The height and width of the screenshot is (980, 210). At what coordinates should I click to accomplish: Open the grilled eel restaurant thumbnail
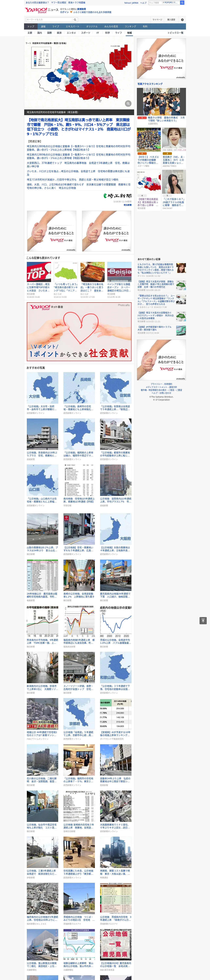pyautogui.click(x=92, y=272)
